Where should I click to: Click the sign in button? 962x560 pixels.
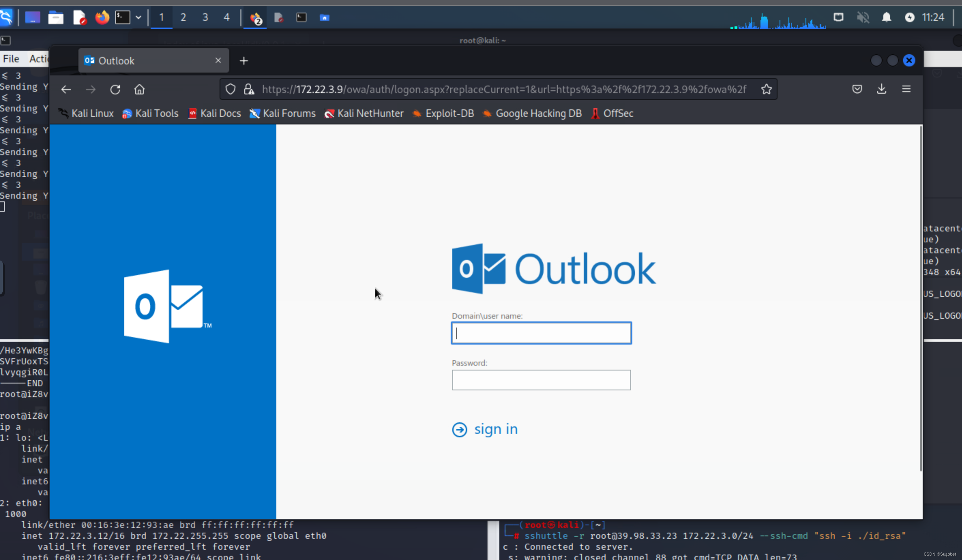point(485,429)
